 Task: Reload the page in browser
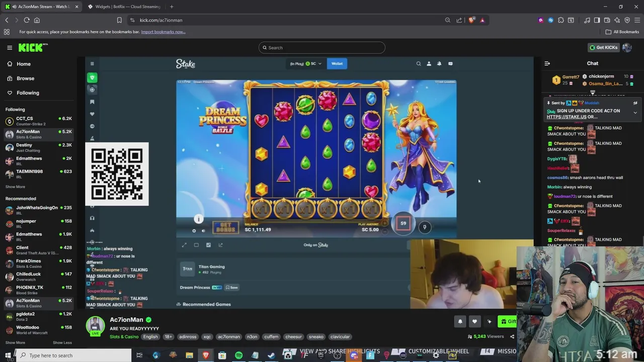(27, 20)
